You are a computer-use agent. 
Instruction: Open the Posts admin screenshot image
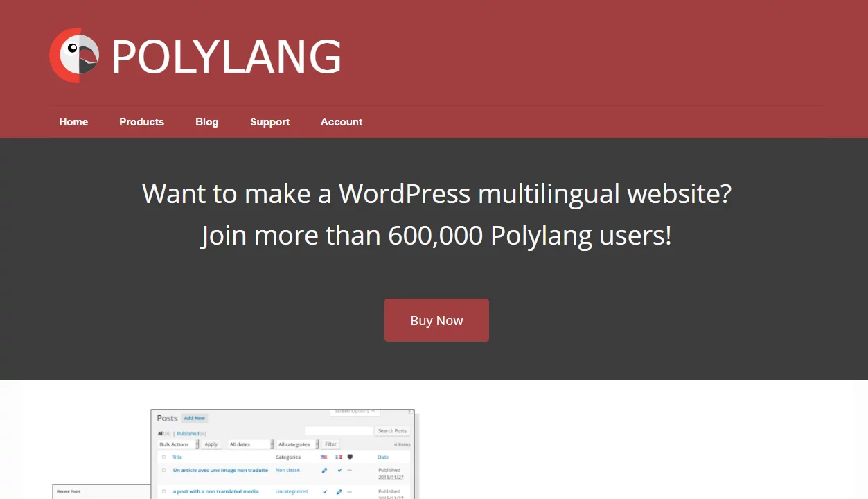pos(283,454)
